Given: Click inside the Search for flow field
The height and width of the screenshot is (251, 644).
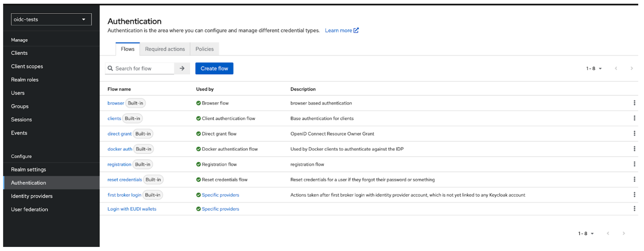Looking at the screenshot, I should pos(143,68).
